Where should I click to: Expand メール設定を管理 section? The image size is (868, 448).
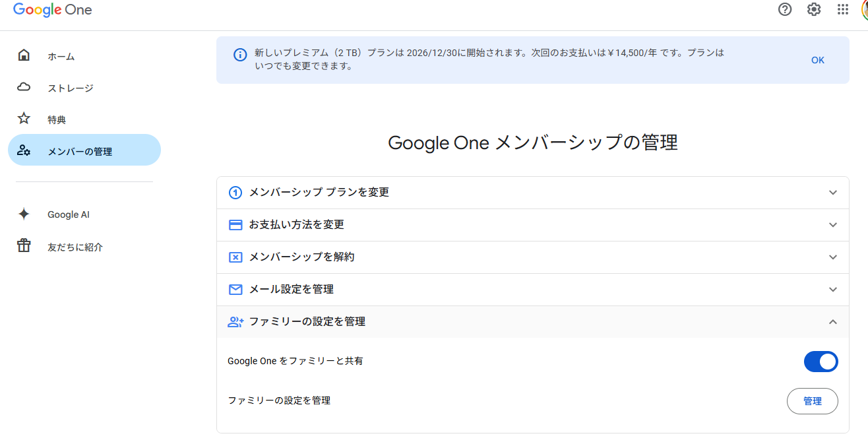[x=532, y=290]
